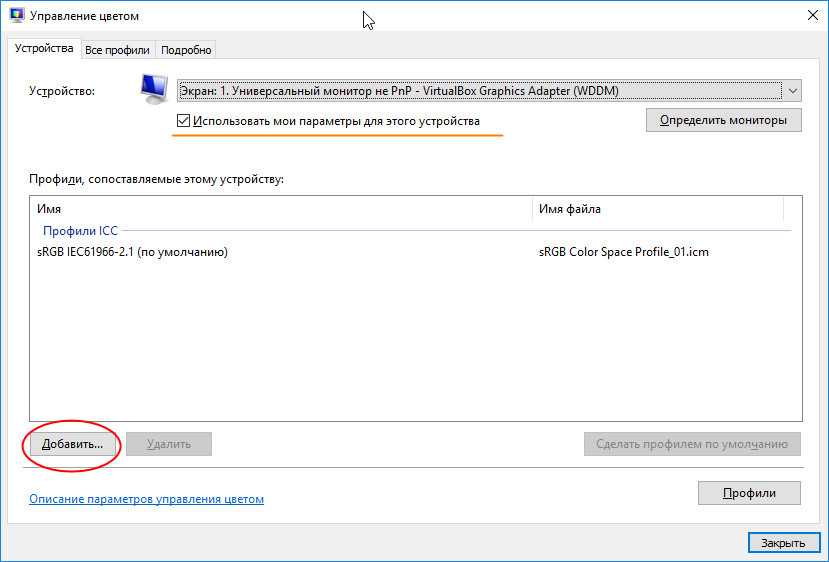Go to the Подробно tab
This screenshot has width=829, height=562.
coord(186,50)
